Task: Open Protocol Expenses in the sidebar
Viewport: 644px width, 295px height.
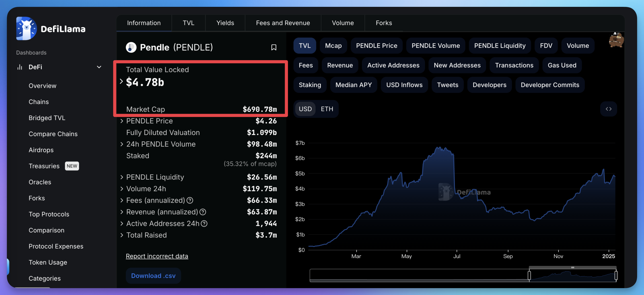Action: pos(56,246)
